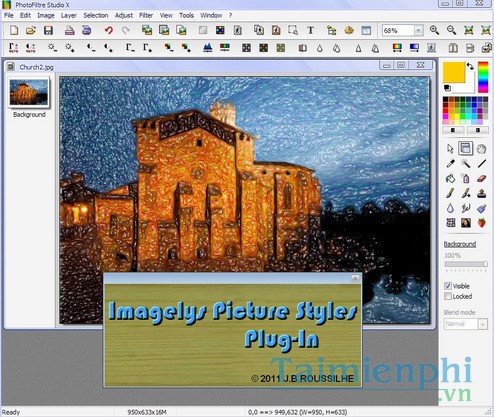The width and height of the screenshot is (494, 417).
Task: Click the Print icon in toolbar
Action: point(69,30)
